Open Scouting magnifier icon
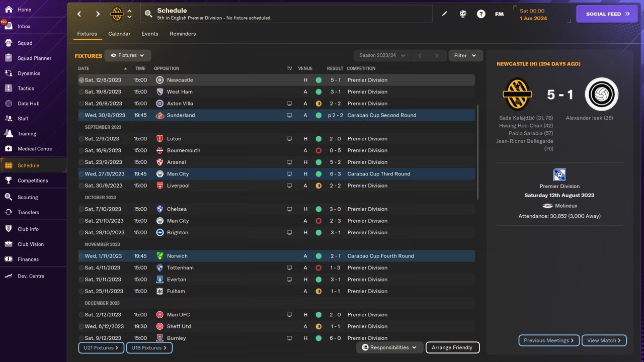Screen dimensions: 644x362 point(9,197)
